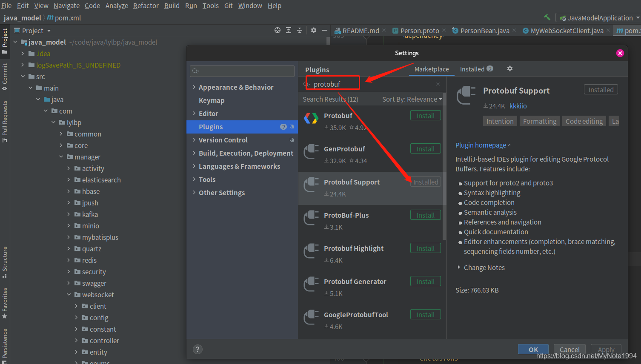Install the Protobuf Highlight plugin
Viewport: 641px width, 364px height.
(x=426, y=248)
